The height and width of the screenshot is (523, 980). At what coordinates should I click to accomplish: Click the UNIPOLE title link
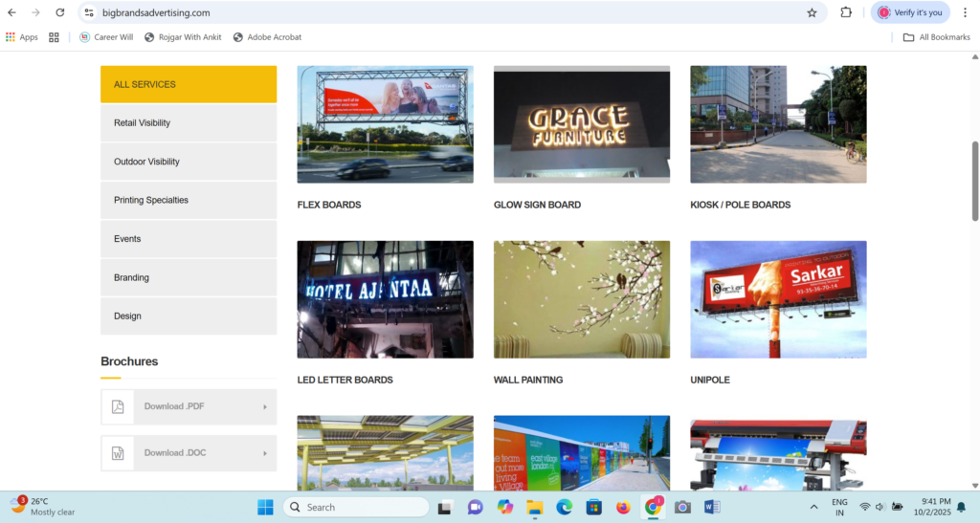coord(710,381)
